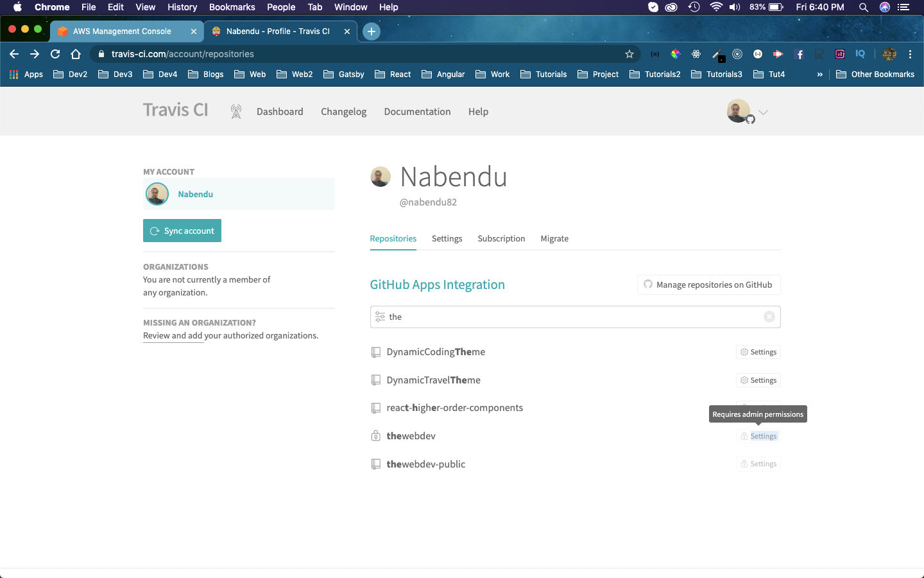Open the Apple menu
The height and width of the screenshot is (578, 924).
[x=17, y=7]
